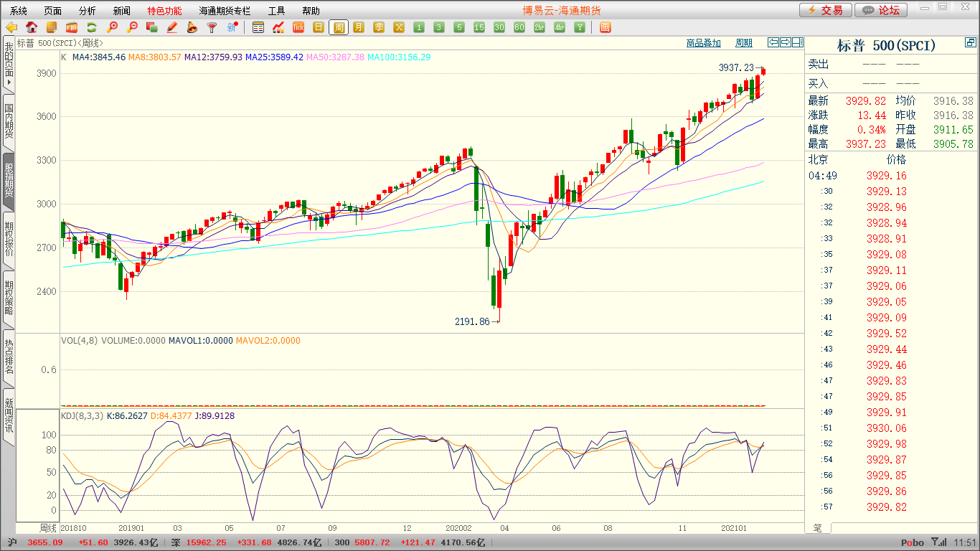Restore the quote panel window icon
The height and width of the screenshot is (551, 980).
coord(970,44)
